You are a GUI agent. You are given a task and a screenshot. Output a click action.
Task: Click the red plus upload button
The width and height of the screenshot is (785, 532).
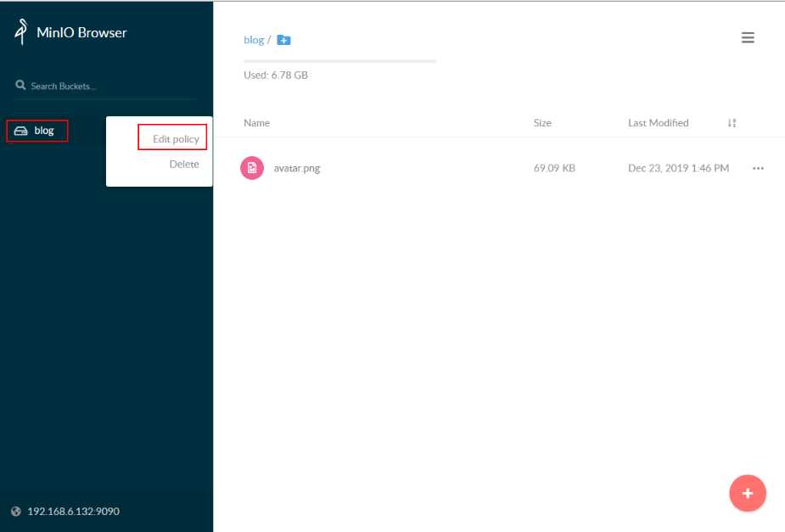(x=748, y=493)
